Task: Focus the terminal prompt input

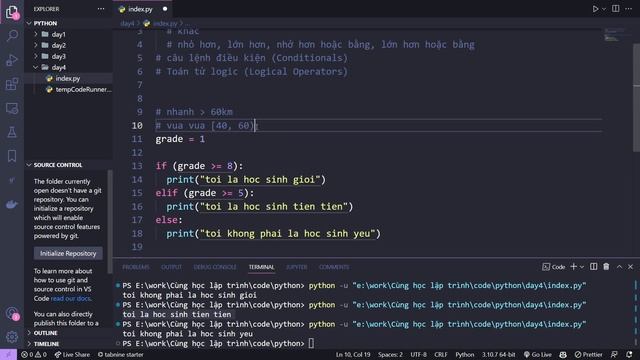Action: point(311,343)
